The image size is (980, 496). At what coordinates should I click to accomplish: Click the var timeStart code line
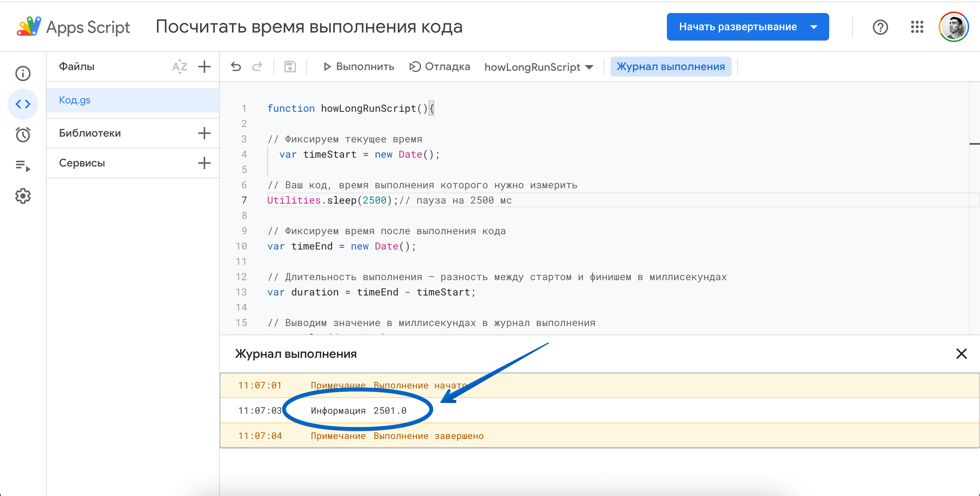click(x=359, y=154)
